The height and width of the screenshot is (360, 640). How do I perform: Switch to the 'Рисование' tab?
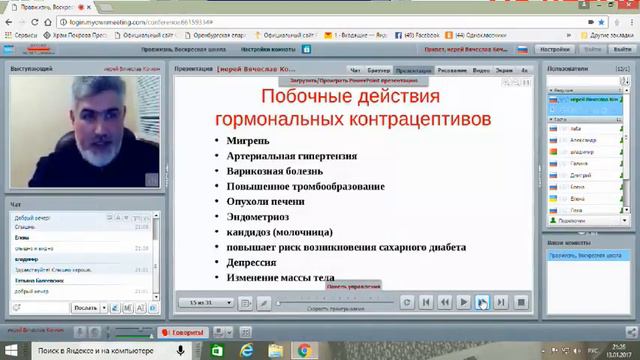(x=452, y=70)
